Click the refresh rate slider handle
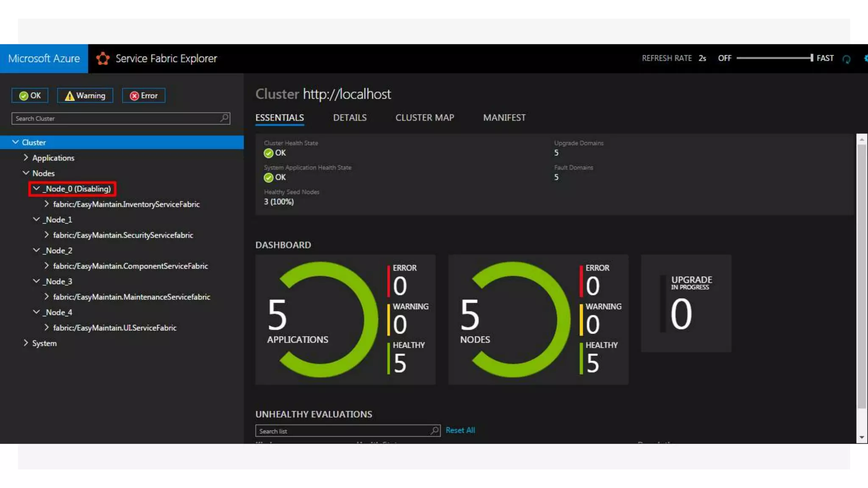 tap(811, 58)
